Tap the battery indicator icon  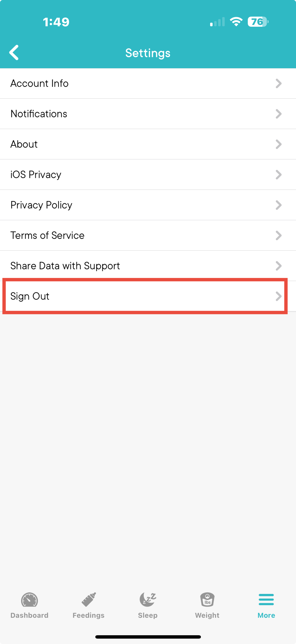[258, 22]
